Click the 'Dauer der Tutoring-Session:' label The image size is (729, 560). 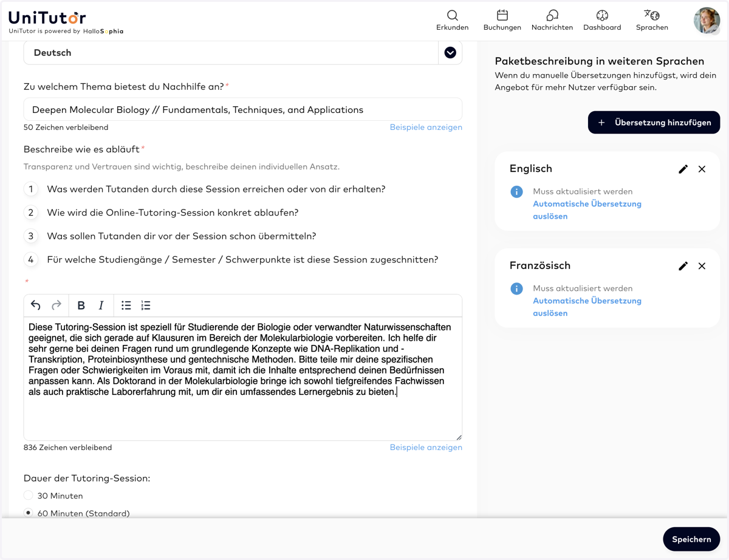pos(87,478)
